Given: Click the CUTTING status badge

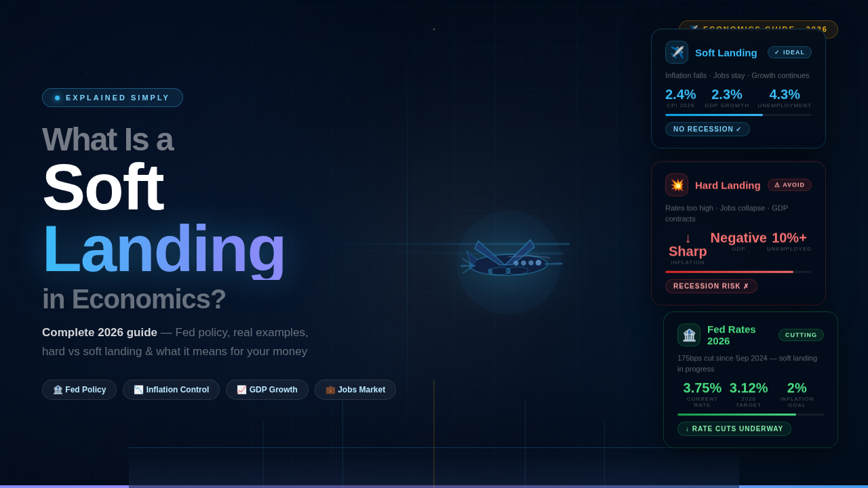Looking at the screenshot, I should [801, 335].
